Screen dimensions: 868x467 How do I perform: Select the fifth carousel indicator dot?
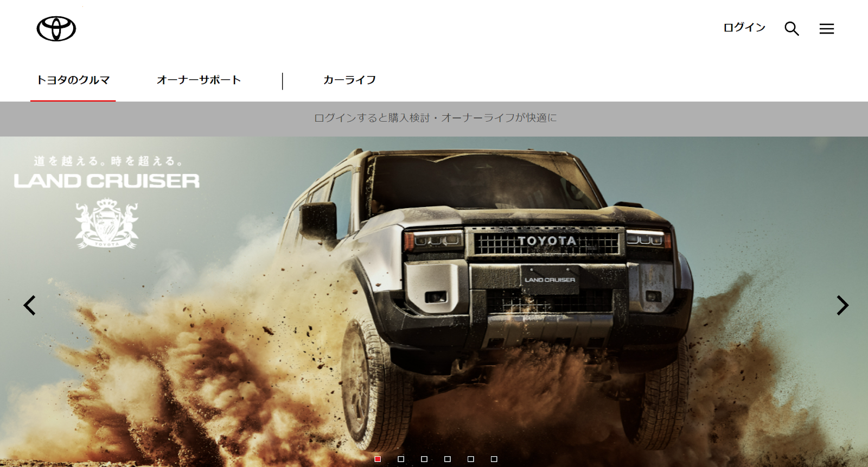pos(471,459)
